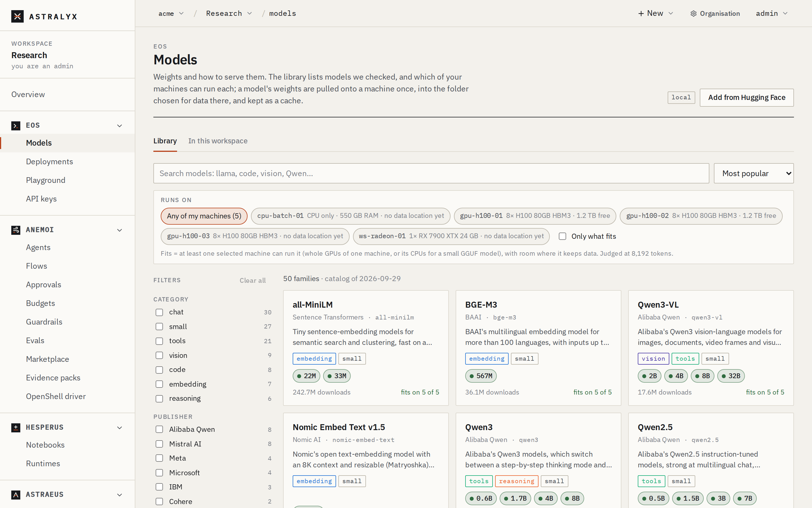Select the Library tab

tap(165, 141)
